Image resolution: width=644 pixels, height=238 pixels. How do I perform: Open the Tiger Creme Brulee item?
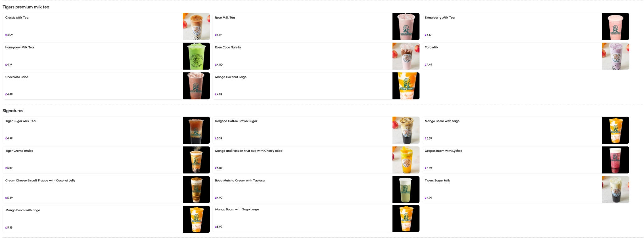106,160
